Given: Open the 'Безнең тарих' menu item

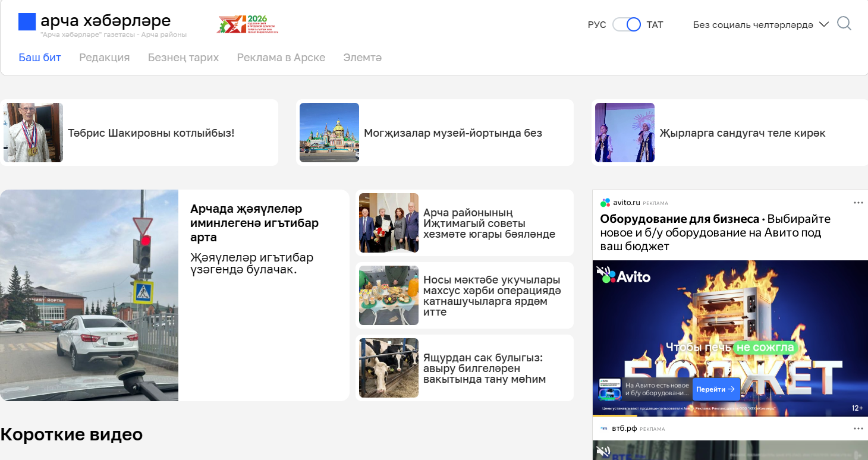Looking at the screenshot, I should click(183, 58).
